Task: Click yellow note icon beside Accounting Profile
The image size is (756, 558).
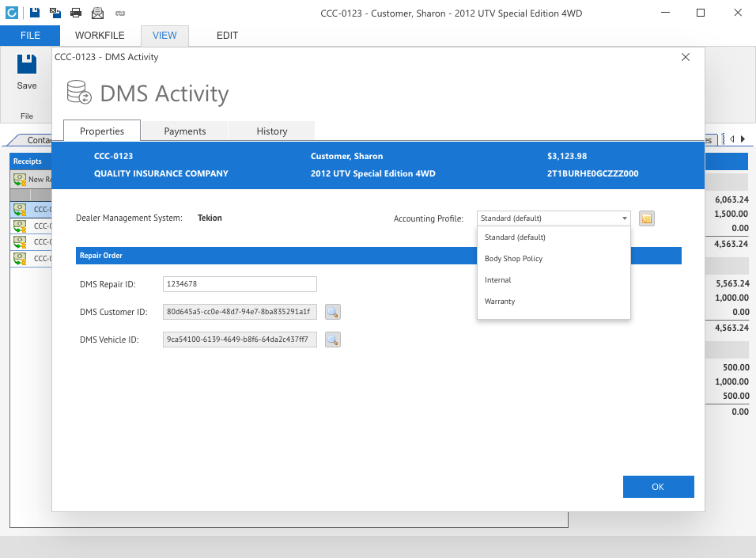Action: [x=647, y=218]
